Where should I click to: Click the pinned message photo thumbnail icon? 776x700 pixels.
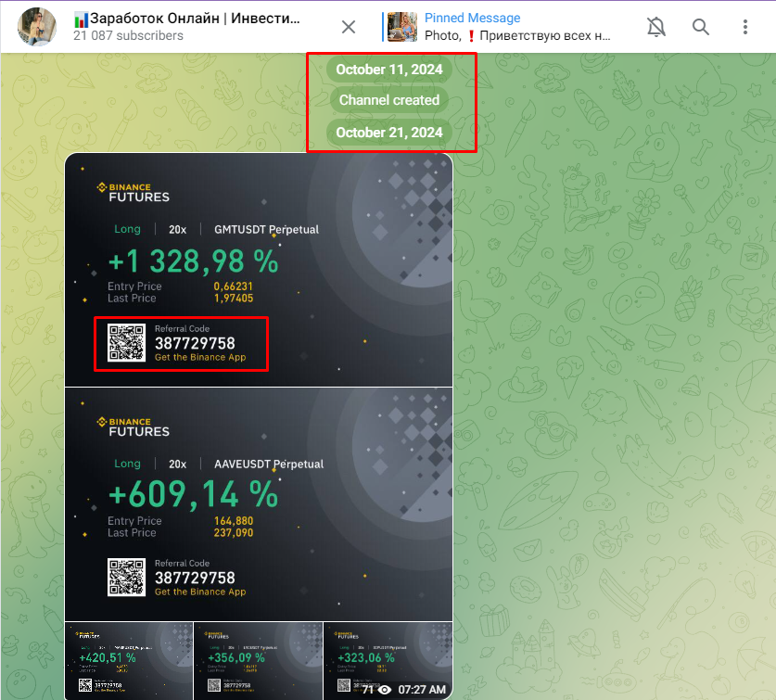[402, 26]
